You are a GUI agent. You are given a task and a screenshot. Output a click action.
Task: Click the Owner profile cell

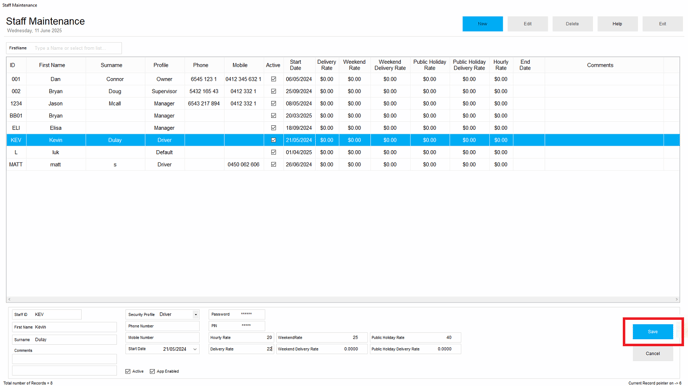click(165, 79)
